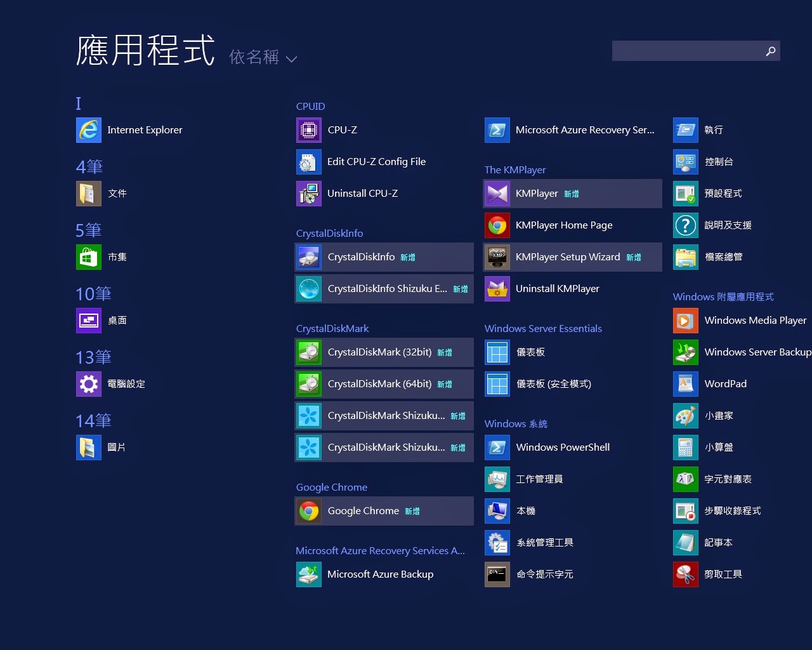Image resolution: width=812 pixels, height=650 pixels.
Task: Launch the 步驟收錄程式 icon
Action: [x=686, y=511]
